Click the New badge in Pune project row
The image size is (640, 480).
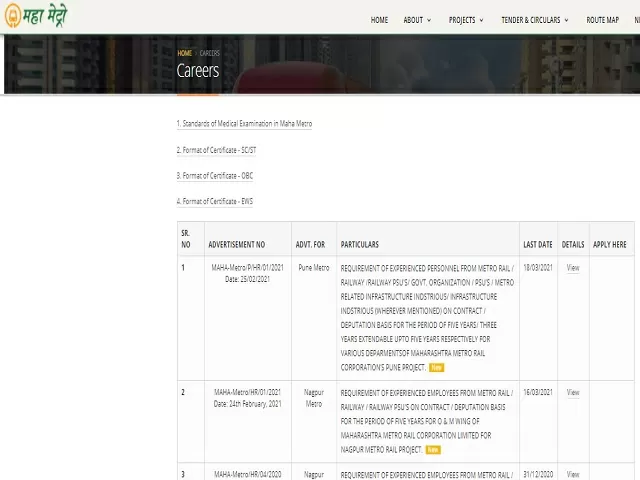436,367
